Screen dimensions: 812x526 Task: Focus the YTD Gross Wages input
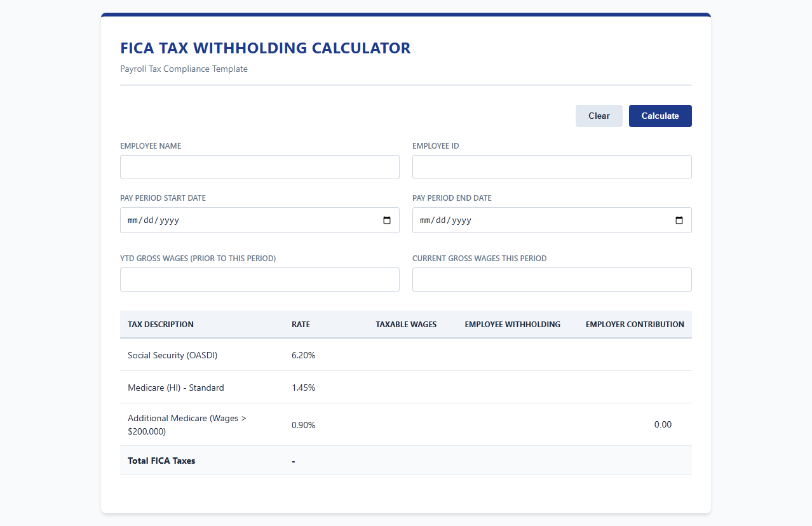point(260,280)
